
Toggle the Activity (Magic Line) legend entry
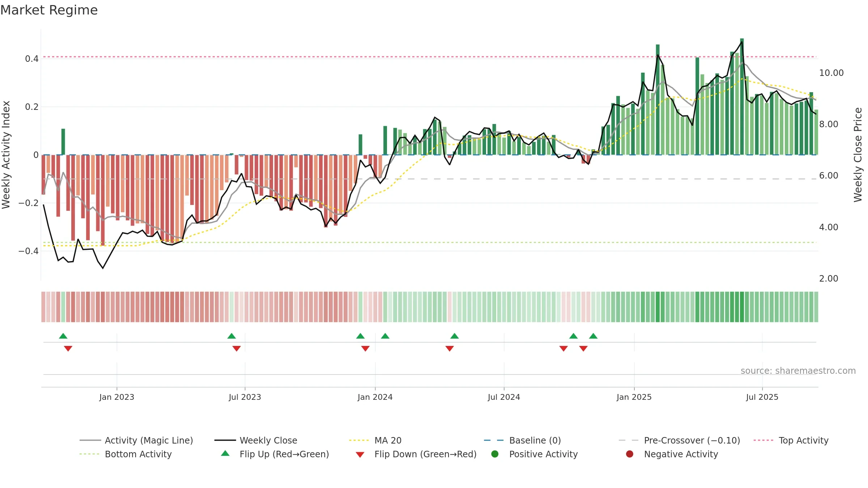pyautogui.click(x=136, y=440)
